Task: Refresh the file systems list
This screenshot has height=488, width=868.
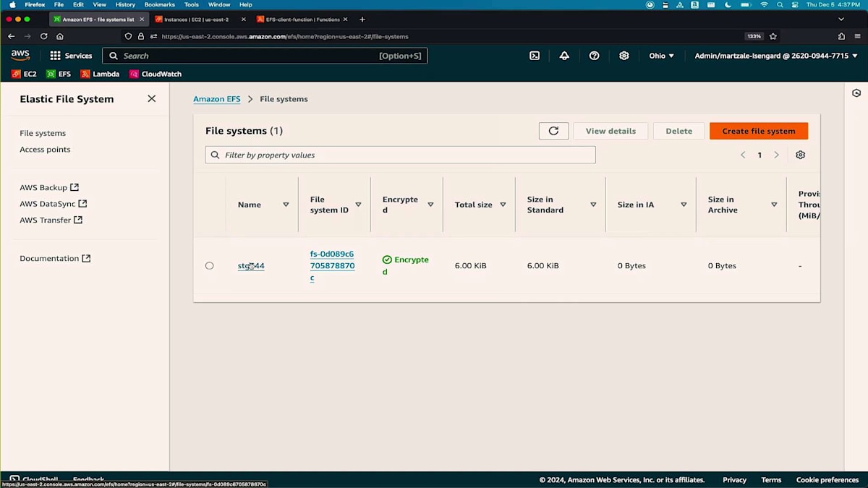Action: point(553,131)
